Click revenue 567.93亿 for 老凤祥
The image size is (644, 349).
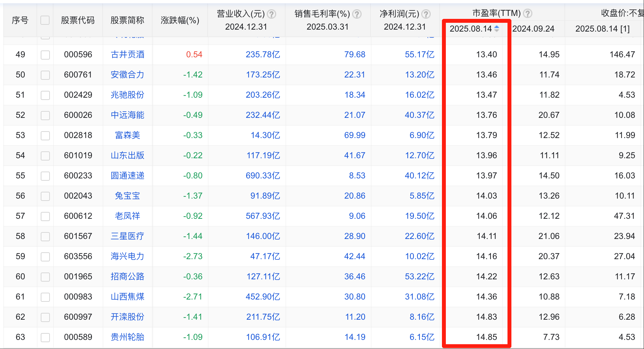263,216
